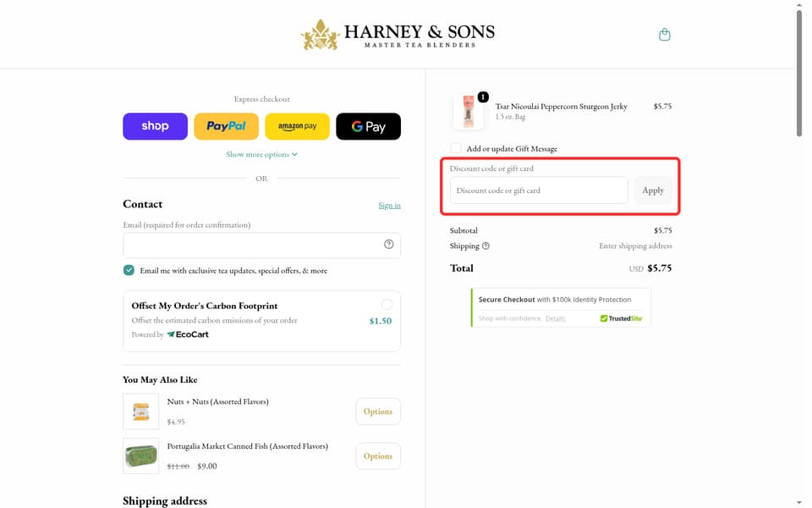Pay with PayPal button

(227, 126)
